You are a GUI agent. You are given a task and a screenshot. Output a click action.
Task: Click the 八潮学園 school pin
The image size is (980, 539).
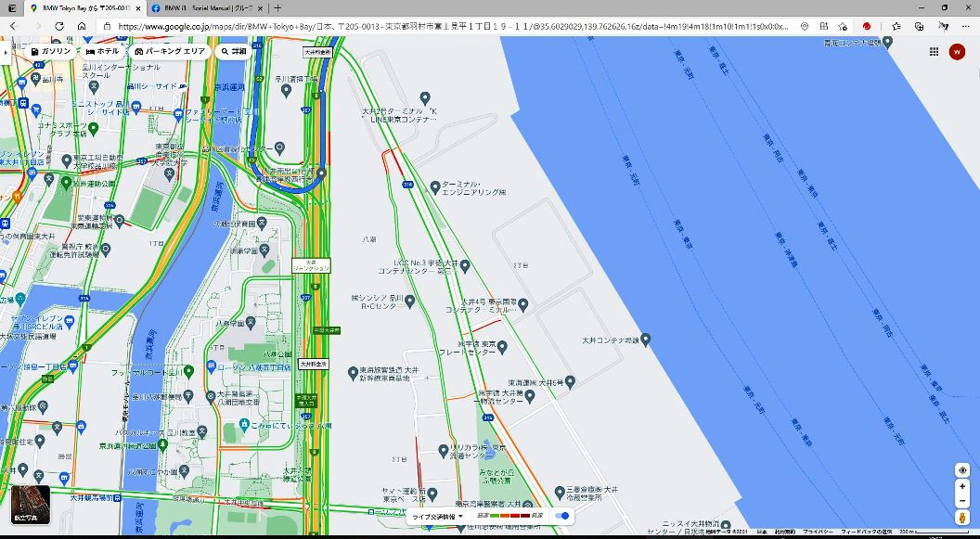click(x=250, y=322)
